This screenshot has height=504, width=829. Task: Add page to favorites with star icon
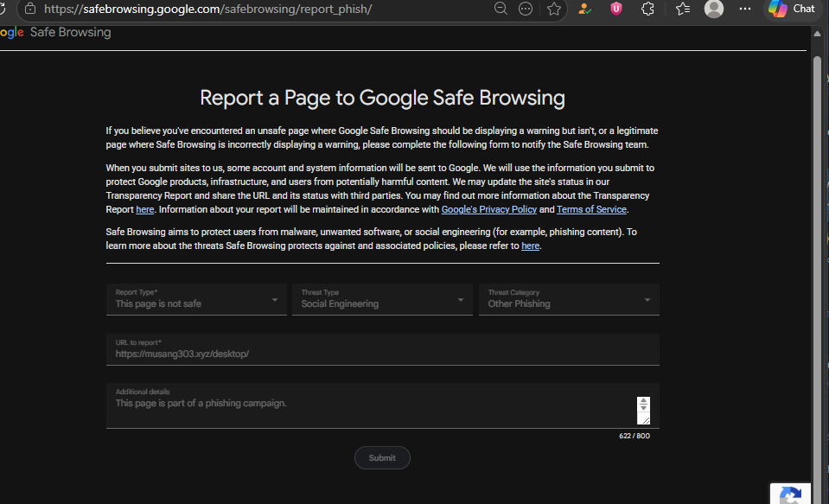click(x=554, y=9)
